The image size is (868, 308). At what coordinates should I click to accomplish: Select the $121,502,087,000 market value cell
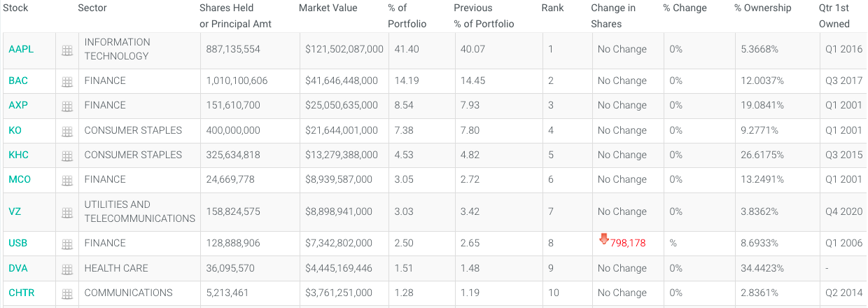(344, 49)
